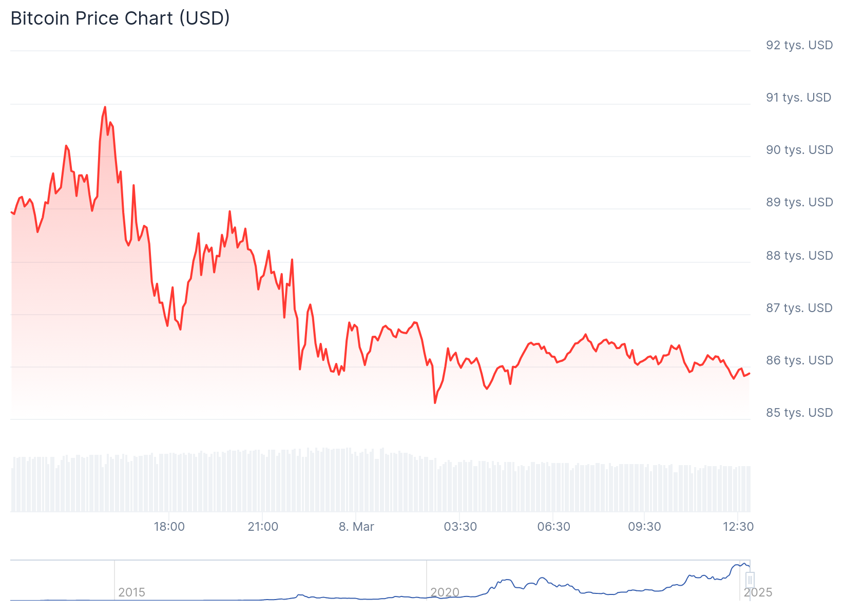The image size is (844, 616).
Task: Click the 86 tys. USD axis label
Action: click(x=799, y=360)
